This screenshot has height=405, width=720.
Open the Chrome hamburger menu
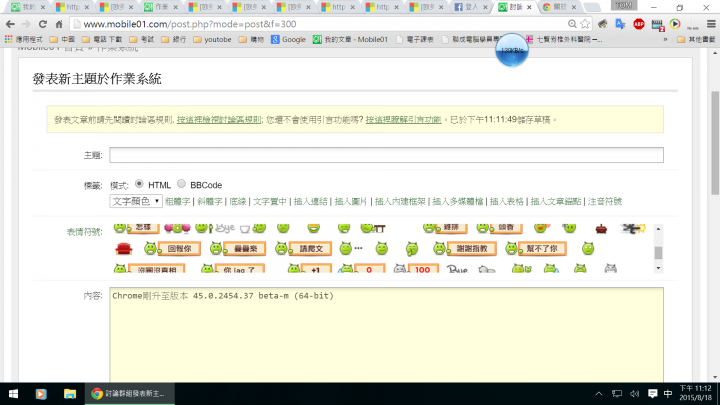(x=711, y=24)
